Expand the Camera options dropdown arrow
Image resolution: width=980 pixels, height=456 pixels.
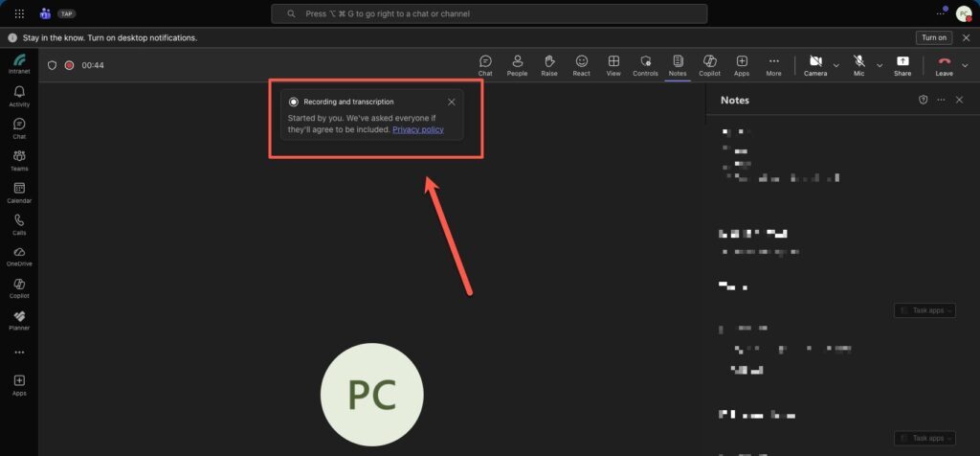836,65
